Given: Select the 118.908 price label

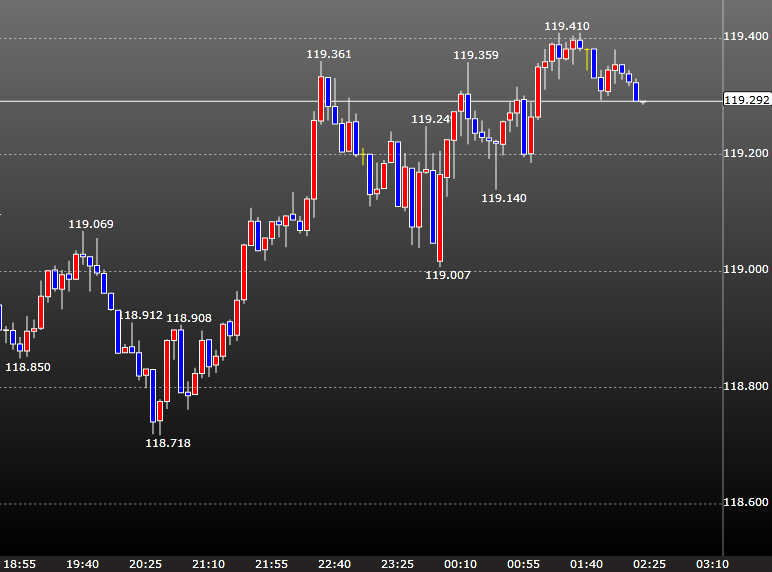Looking at the screenshot, I should (x=189, y=318).
